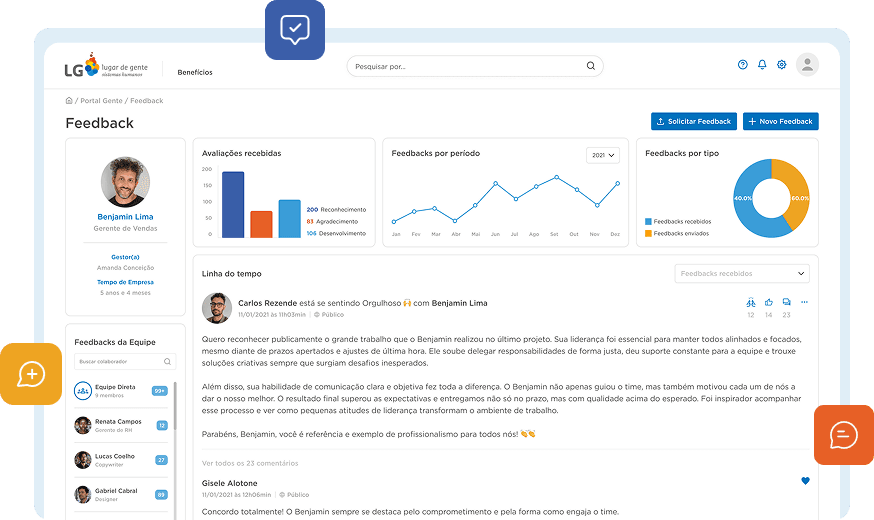Select Renata Campos in team list

click(x=118, y=425)
